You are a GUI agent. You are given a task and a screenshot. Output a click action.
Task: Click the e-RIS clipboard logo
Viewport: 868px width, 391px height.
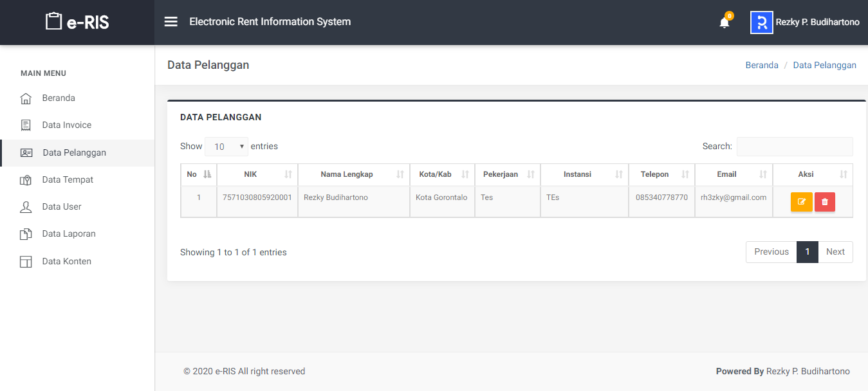54,22
